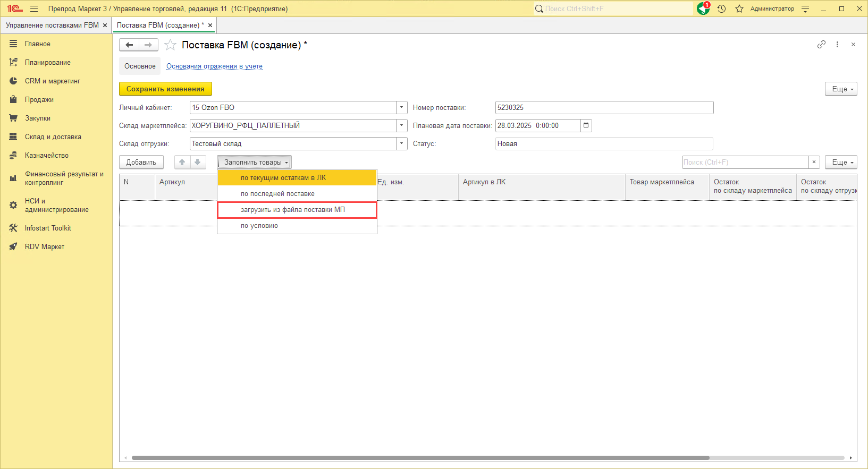Click the Сохранить изменения button
The height and width of the screenshot is (469, 868).
pos(165,89)
